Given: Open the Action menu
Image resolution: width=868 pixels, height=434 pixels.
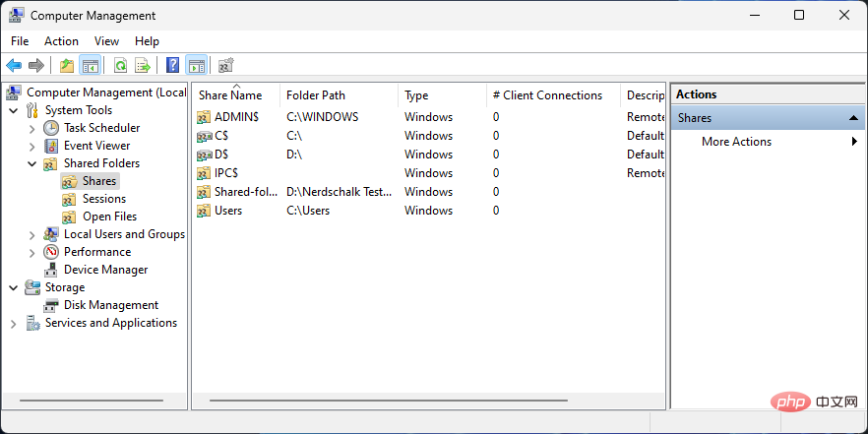Looking at the screenshot, I should (x=61, y=41).
